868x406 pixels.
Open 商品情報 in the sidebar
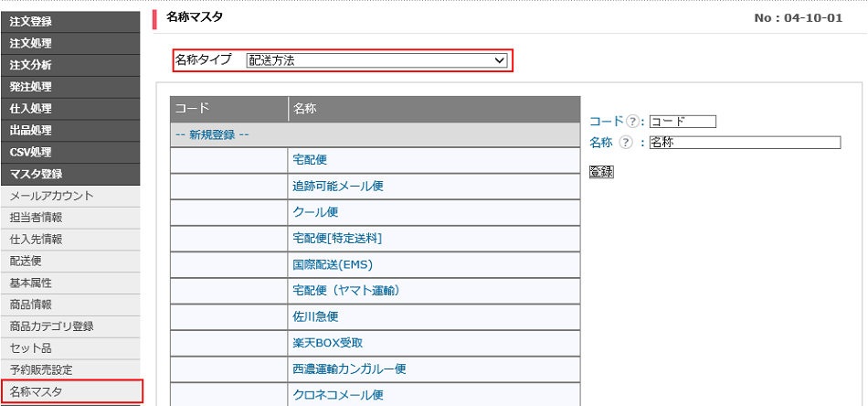click(69, 304)
